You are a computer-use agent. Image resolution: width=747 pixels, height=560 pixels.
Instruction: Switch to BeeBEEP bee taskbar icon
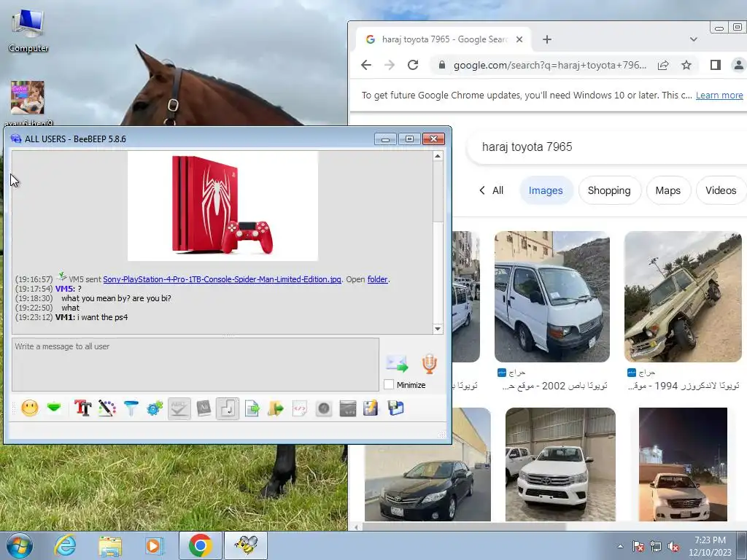pyautogui.click(x=246, y=545)
